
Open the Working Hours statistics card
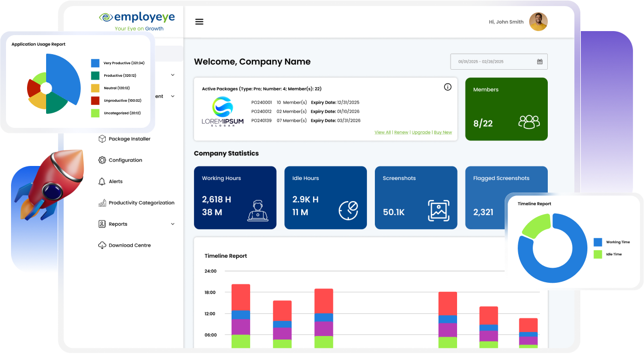[235, 198]
